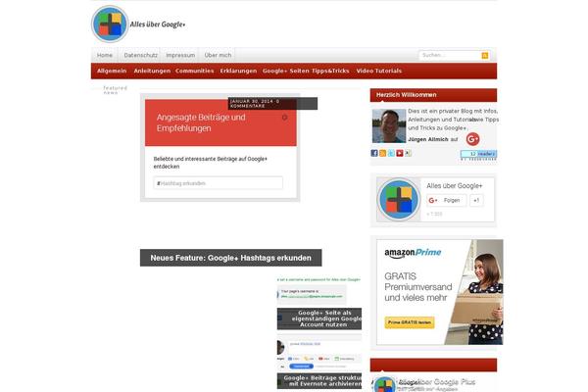Click the gear icon in red card

pos(284,118)
